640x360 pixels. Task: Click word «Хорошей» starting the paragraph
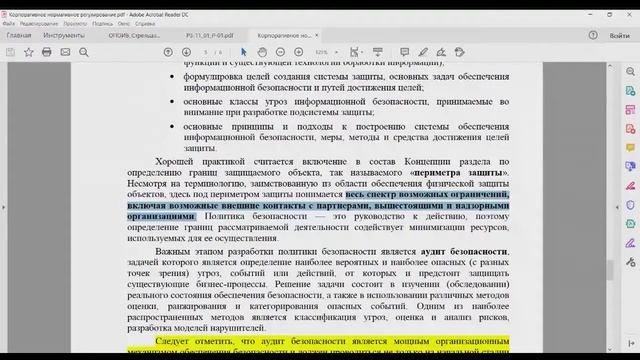174,161
